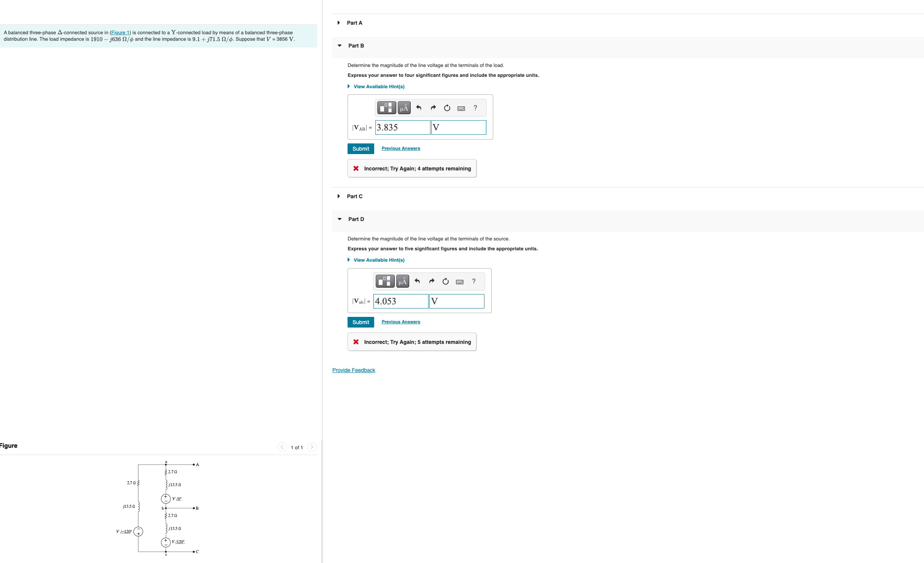
Task: Open the symbols (µÅ) menu in Part B toolbar
Action: coord(404,108)
